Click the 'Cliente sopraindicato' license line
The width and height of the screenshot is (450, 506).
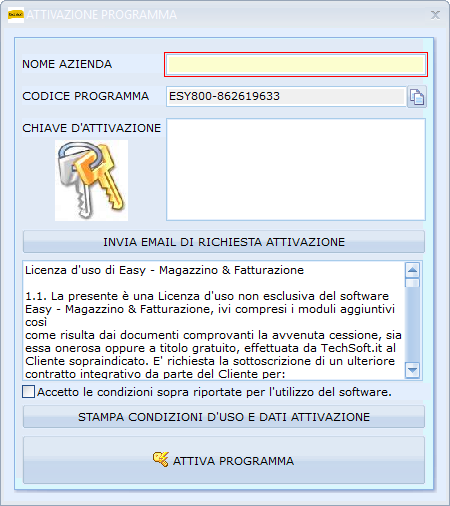pyautogui.click(x=210, y=361)
